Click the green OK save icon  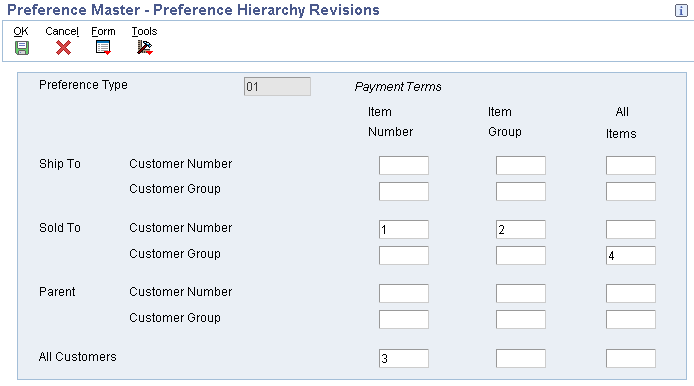click(22, 48)
